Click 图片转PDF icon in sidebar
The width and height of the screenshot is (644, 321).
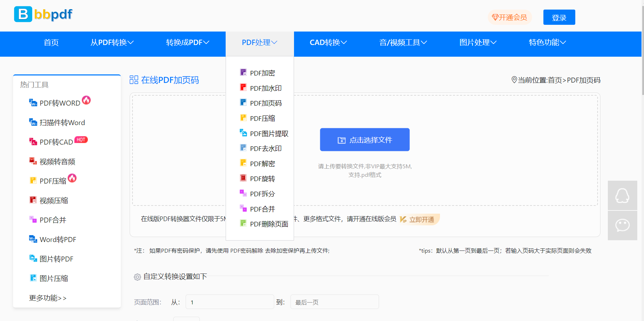[33, 259]
